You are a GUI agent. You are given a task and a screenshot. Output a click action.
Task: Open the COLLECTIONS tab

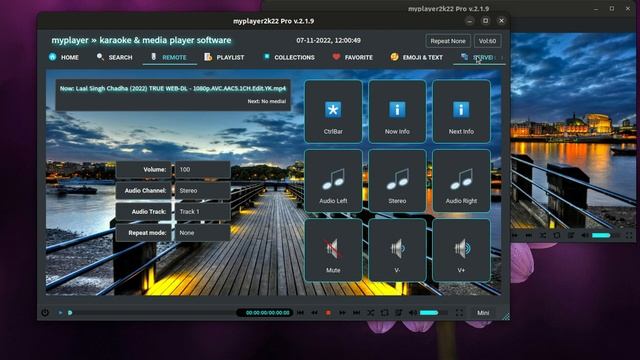point(289,57)
